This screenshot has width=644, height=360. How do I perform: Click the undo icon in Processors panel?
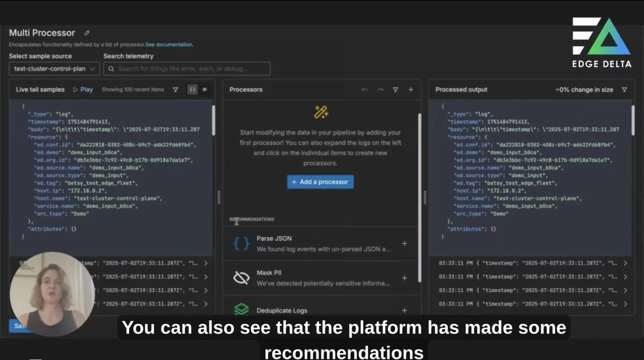pyautogui.click(x=365, y=89)
